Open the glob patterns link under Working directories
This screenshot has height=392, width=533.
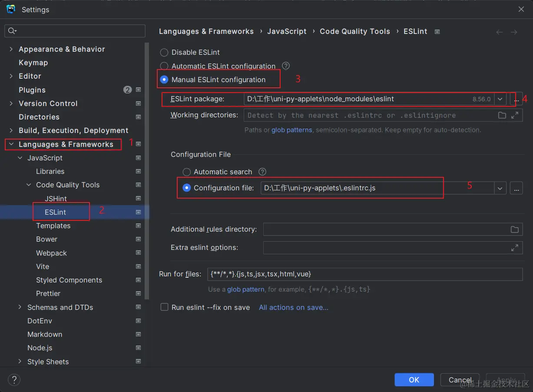[x=292, y=130]
